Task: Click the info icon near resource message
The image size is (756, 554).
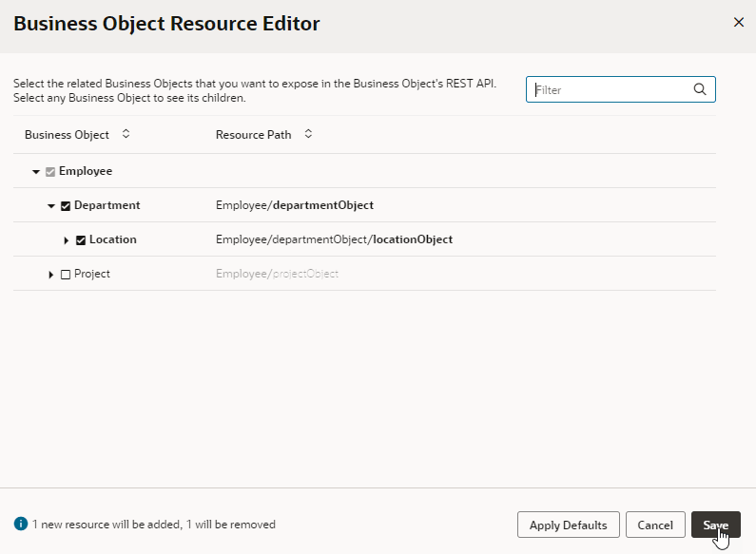Action: [21, 524]
